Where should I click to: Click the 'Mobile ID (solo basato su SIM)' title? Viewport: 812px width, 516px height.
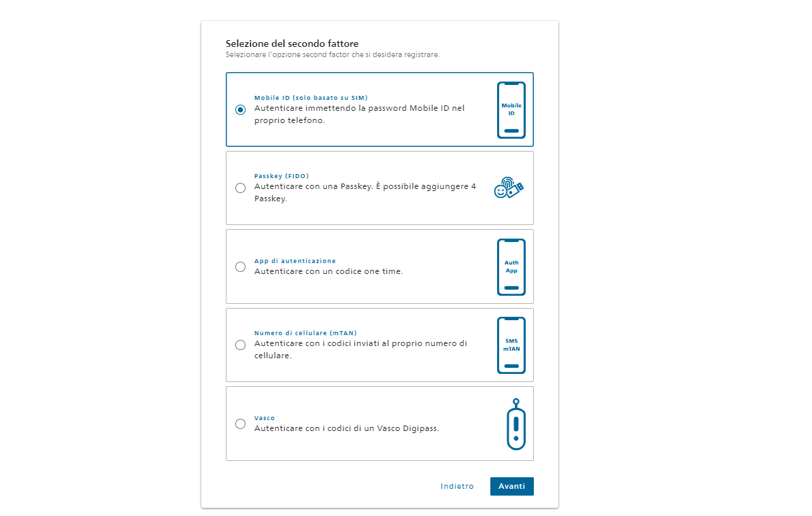[311, 98]
